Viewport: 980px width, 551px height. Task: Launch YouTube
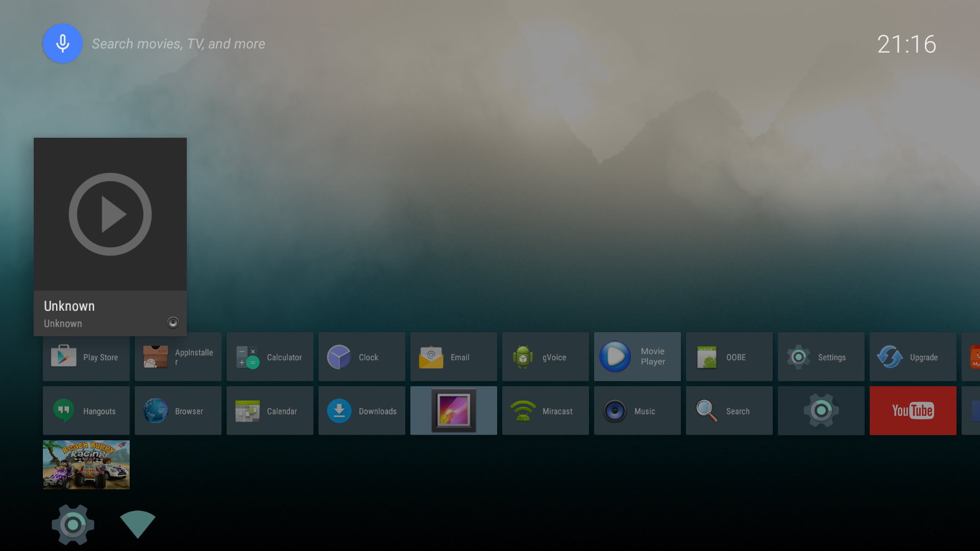pyautogui.click(x=913, y=411)
